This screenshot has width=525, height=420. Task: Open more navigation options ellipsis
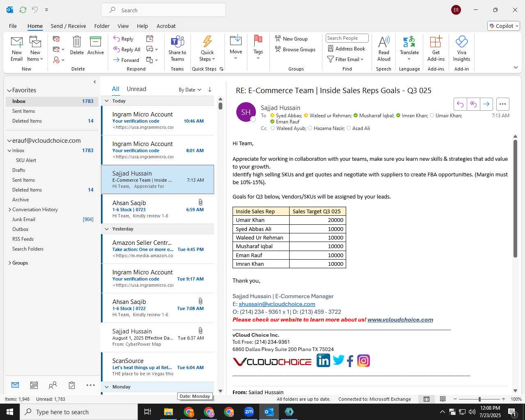91,385
